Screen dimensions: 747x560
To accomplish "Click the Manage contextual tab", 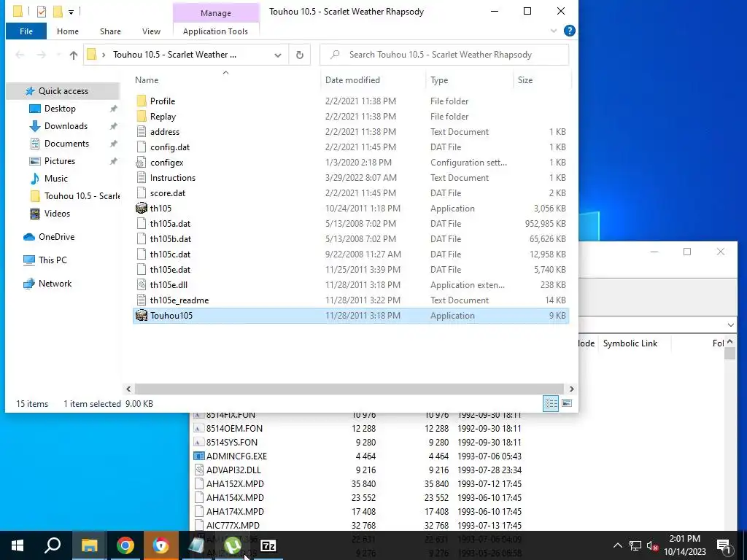I will coord(216,13).
